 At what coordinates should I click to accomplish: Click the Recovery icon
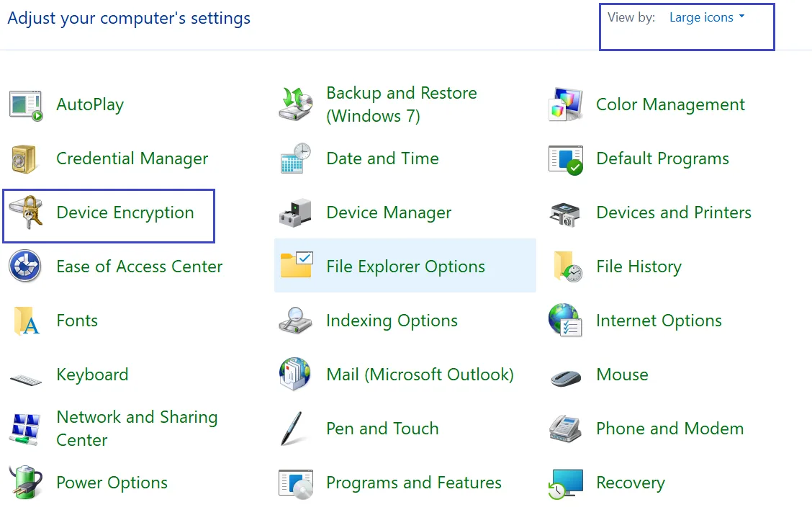[x=566, y=483]
